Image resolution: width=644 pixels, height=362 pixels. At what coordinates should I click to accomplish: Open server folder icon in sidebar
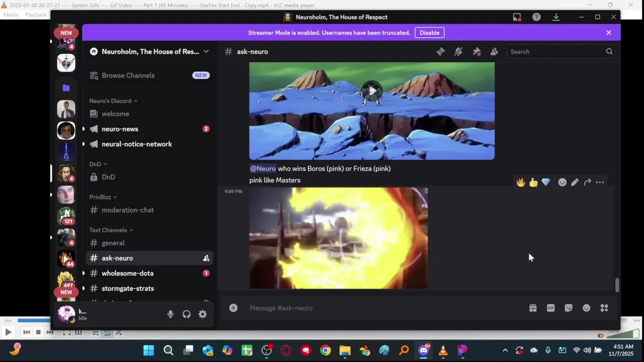(66, 87)
